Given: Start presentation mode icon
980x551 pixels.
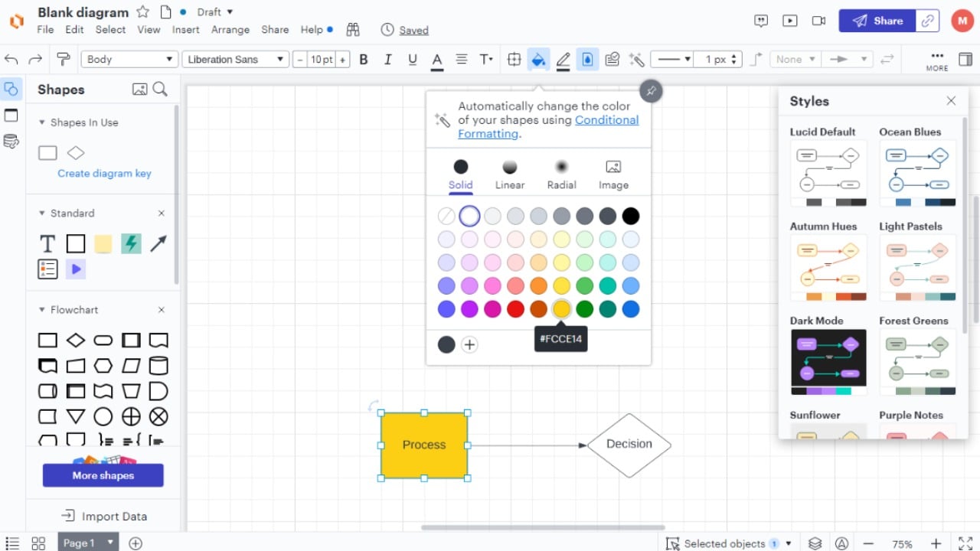Looking at the screenshot, I should 790,21.
